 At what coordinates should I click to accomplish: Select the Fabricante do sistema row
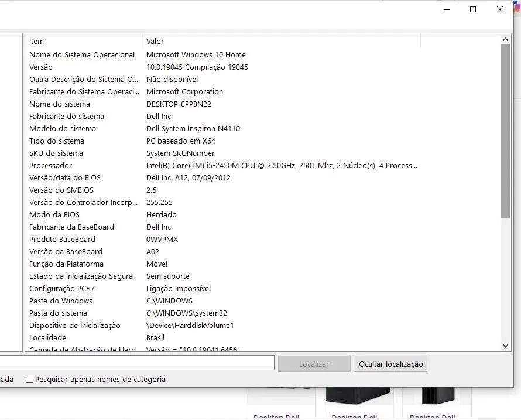click(222, 116)
